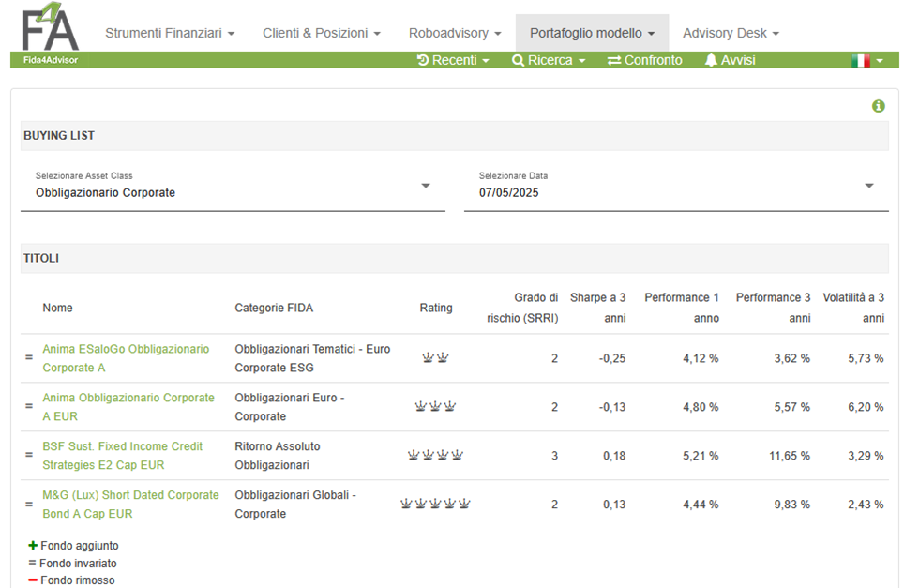
Task: Open Anima Obbligazionario Corporate A EUR
Action: 128,407
